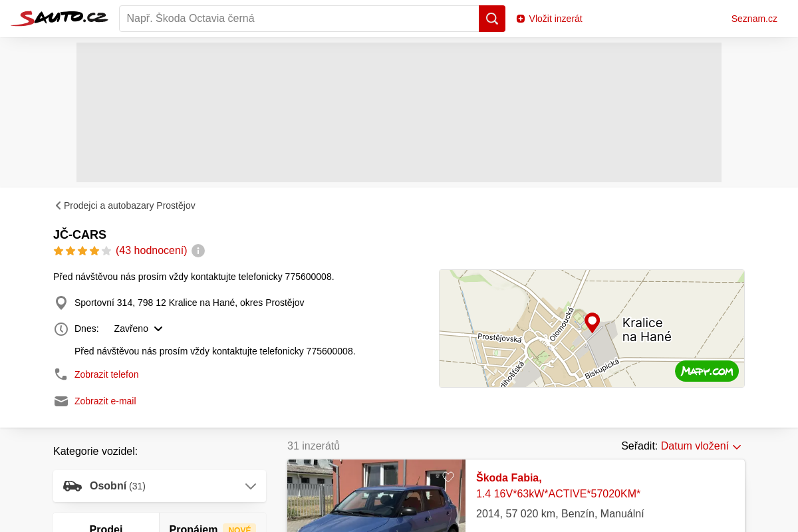Viewport: 798px width, 532px height.
Task: Go to Seznam.cz link
Action: coord(754,19)
